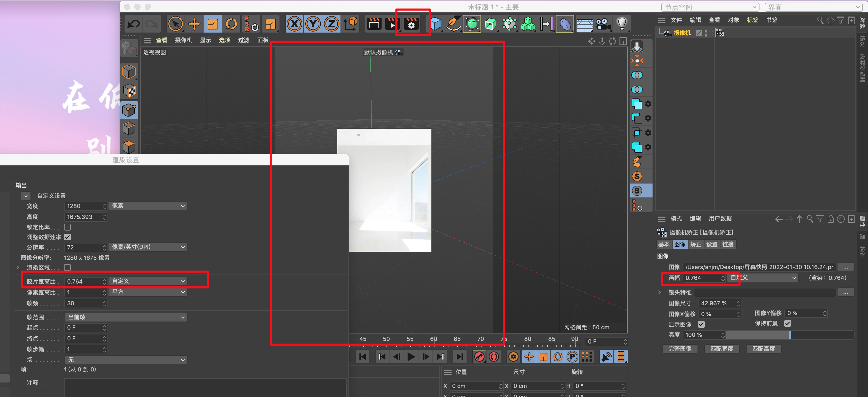The width and height of the screenshot is (868, 397).
Task: Click the Fit Width button
Action: point(722,349)
